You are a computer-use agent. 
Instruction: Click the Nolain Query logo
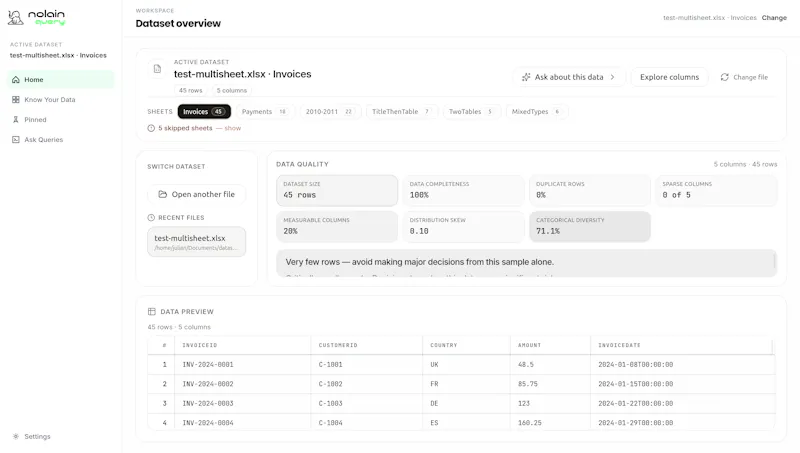click(37, 18)
